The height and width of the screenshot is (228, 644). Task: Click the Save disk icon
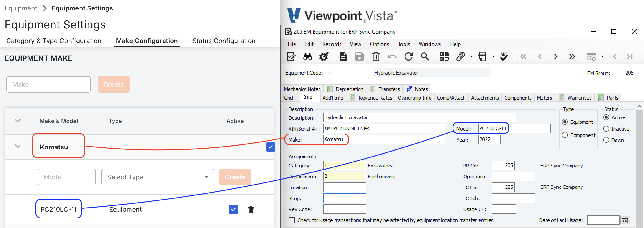tap(359, 57)
